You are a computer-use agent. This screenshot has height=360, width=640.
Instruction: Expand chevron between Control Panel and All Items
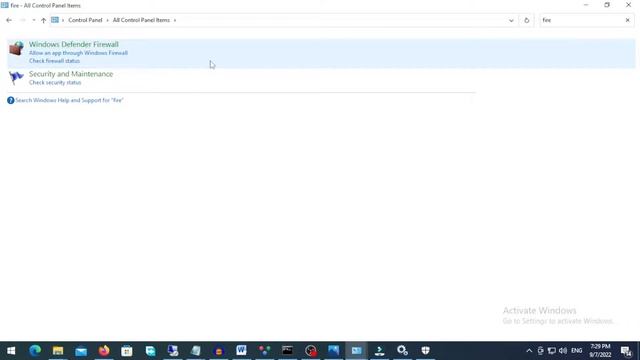pos(108,20)
